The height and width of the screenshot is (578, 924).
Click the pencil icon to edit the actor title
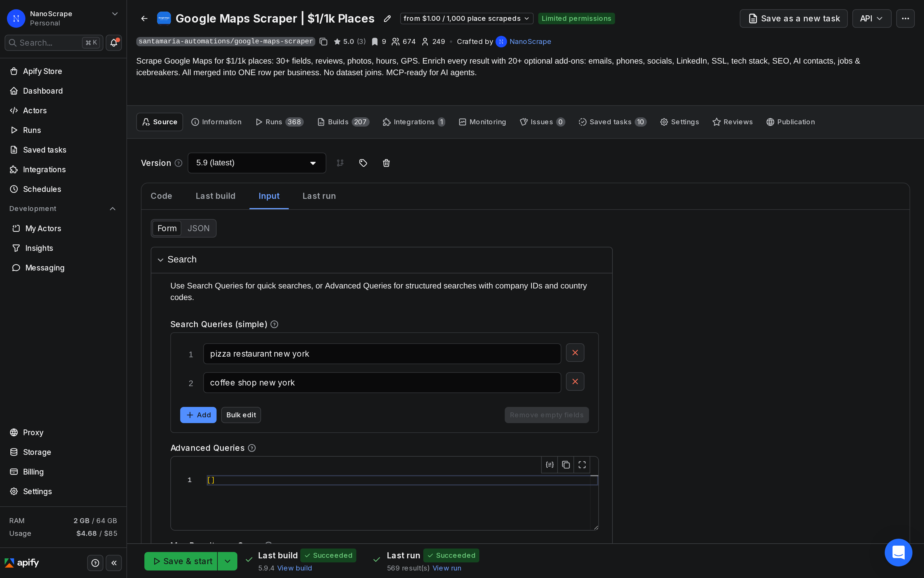387,18
